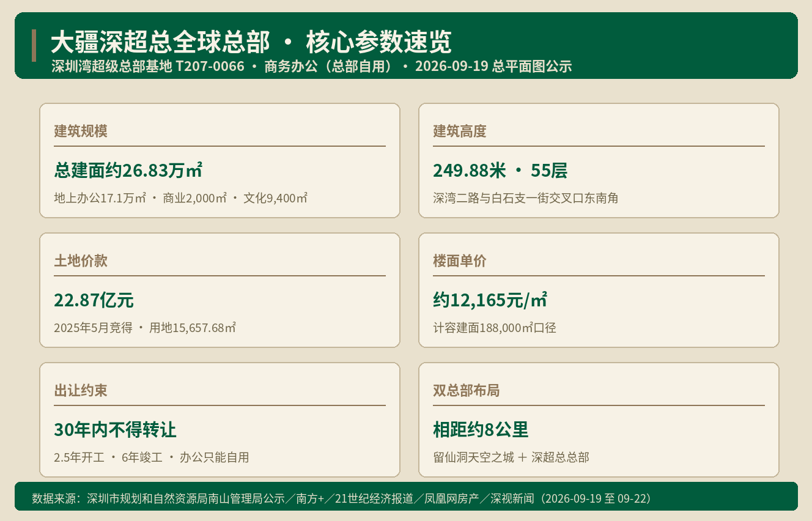Click the value 约12,165元/㎡
The image size is (812, 521).
tap(490, 300)
